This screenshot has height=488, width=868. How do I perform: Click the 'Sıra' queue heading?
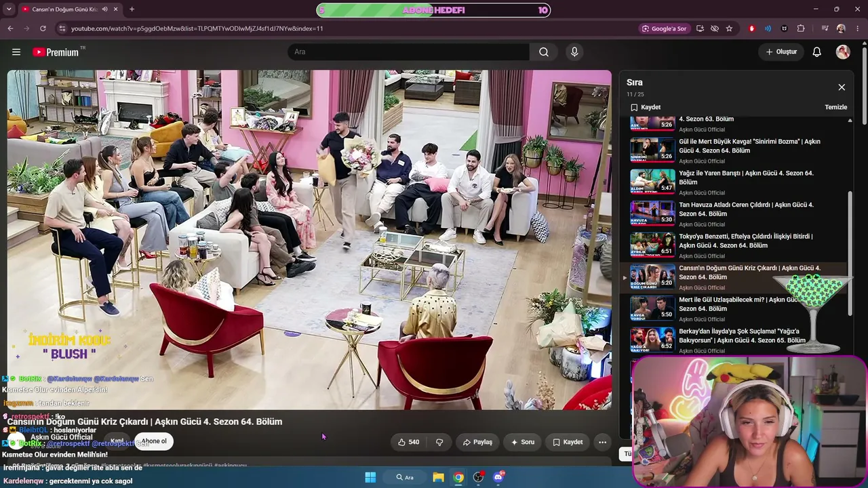pos(635,83)
